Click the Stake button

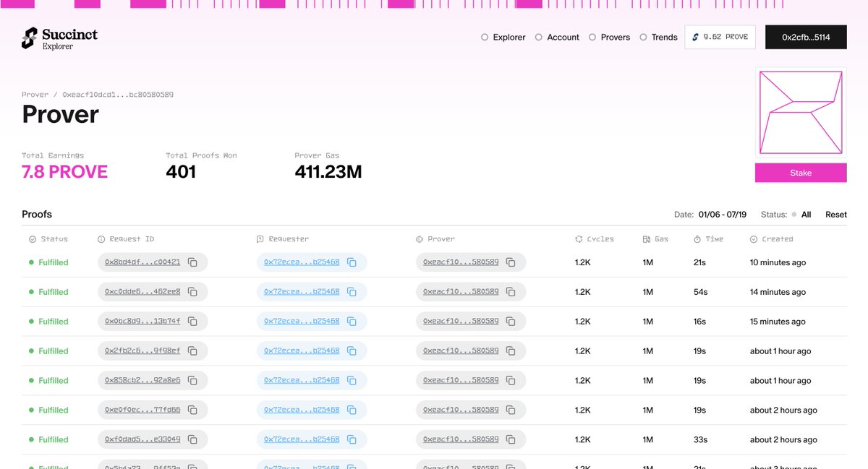pos(801,173)
